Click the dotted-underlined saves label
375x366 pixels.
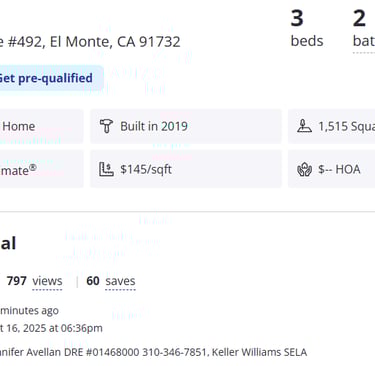pyautogui.click(x=120, y=281)
